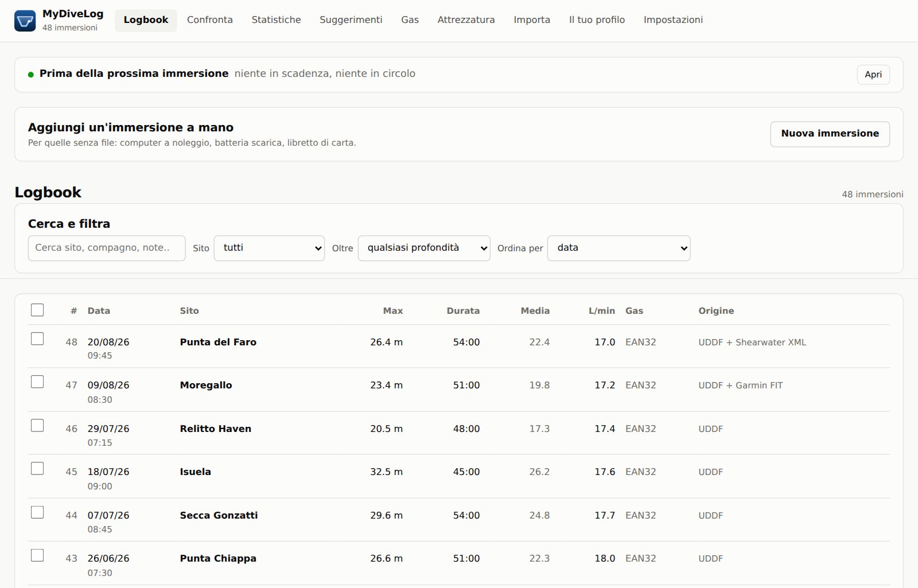
Task: Click the Durata column header
Action: (x=463, y=311)
